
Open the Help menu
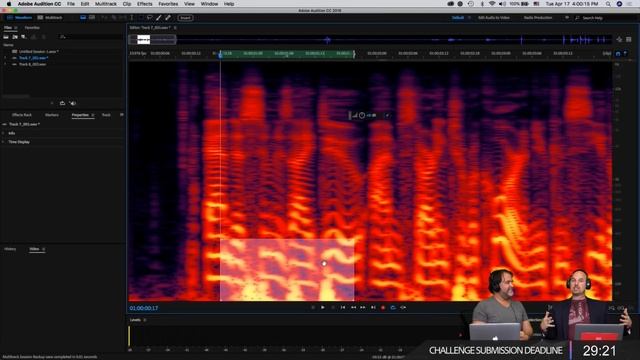click(229, 4)
